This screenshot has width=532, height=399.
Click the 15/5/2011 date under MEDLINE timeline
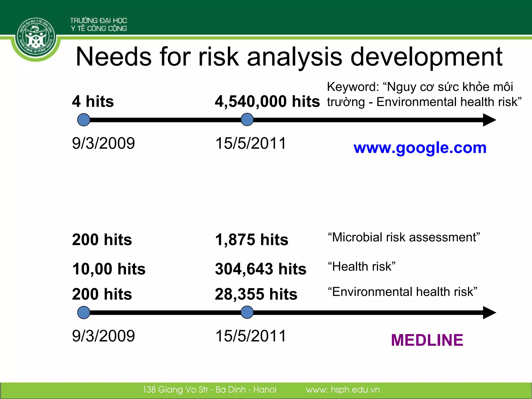251,336
